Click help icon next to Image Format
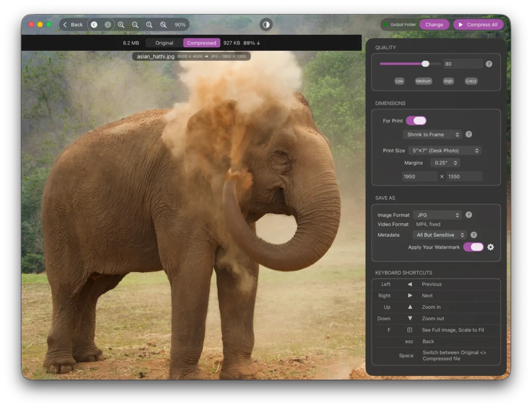 tap(469, 215)
